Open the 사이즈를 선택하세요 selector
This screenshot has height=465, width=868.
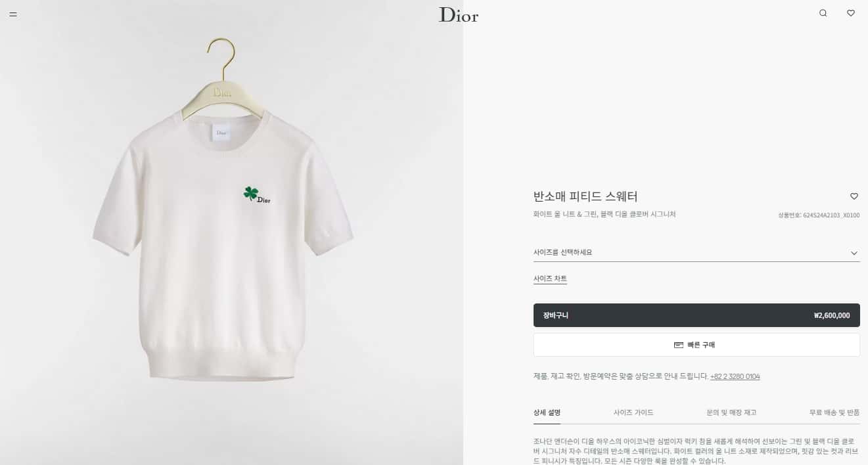[697, 252]
